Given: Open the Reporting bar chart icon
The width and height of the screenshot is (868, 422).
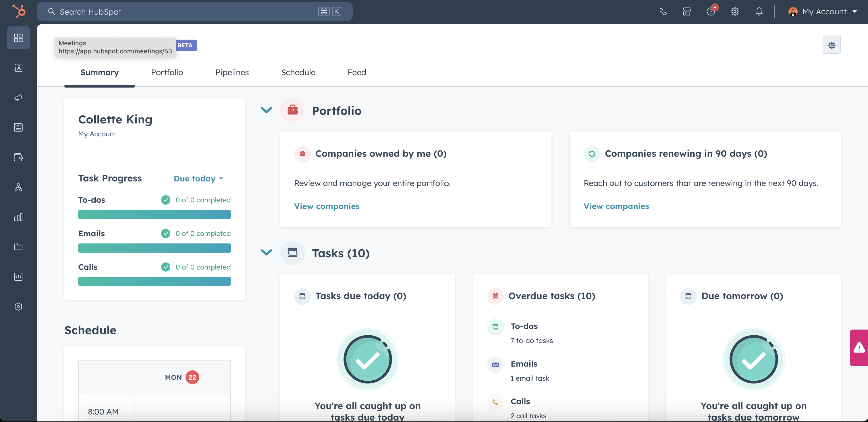Looking at the screenshot, I should 19,217.
